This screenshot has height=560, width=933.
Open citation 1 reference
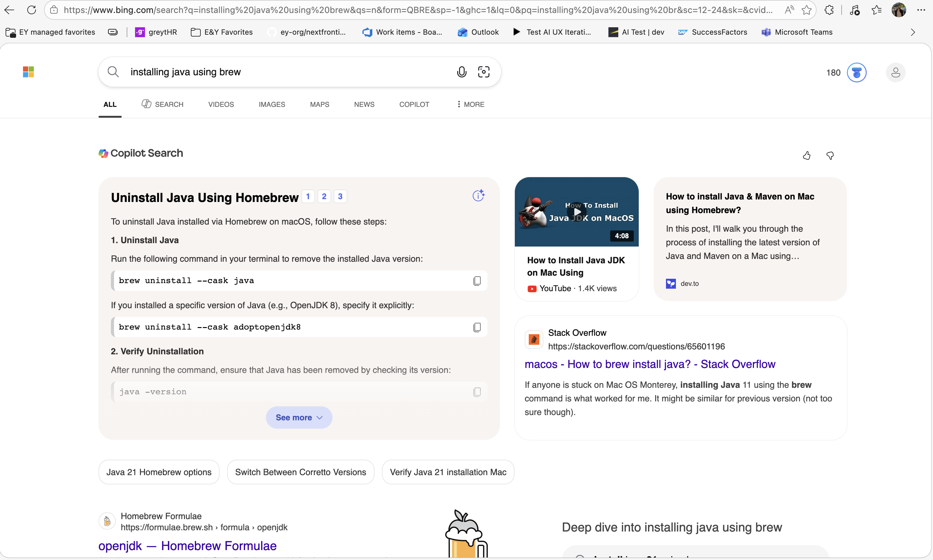click(x=308, y=196)
